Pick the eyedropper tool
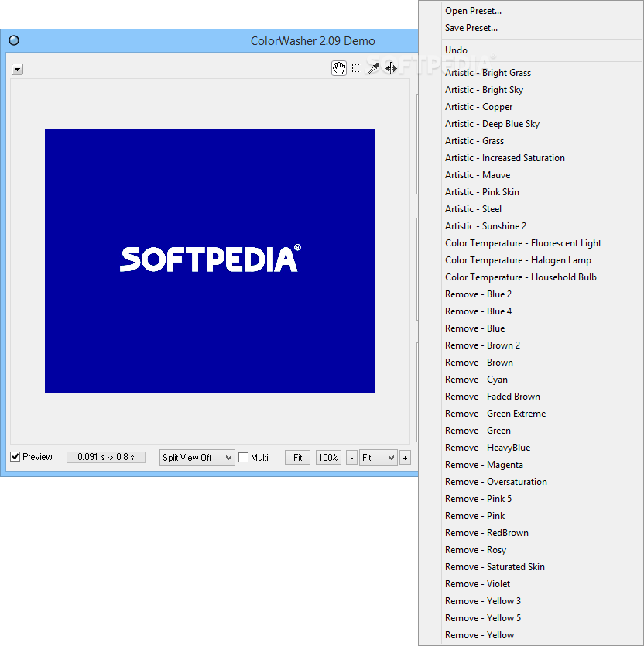Screen dimensions: 644x646 (x=373, y=68)
